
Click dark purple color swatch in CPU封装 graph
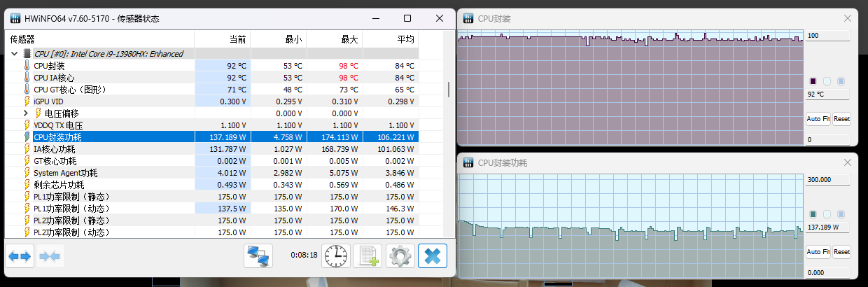(x=813, y=81)
